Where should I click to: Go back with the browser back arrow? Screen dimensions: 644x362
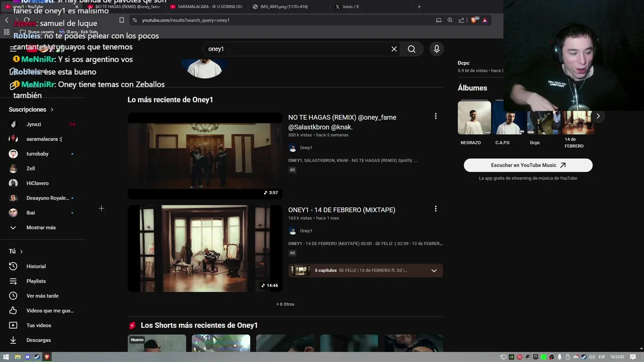7,20
